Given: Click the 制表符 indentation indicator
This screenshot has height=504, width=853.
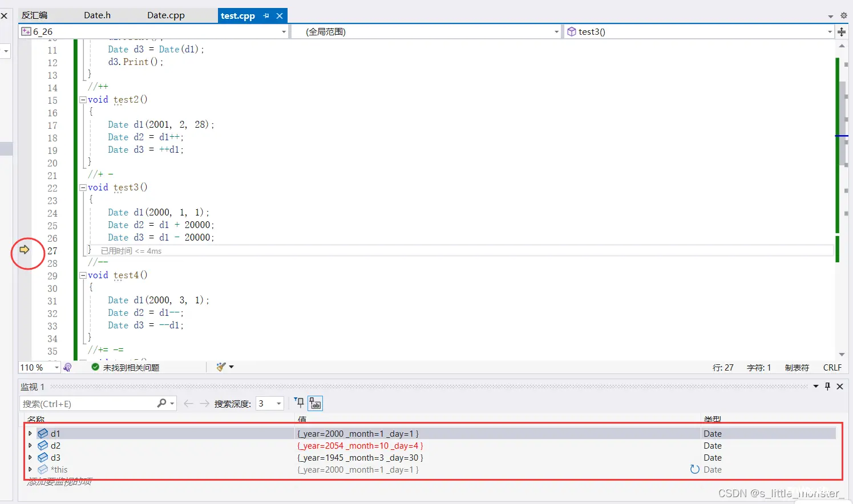Looking at the screenshot, I should pyautogui.click(x=797, y=368).
